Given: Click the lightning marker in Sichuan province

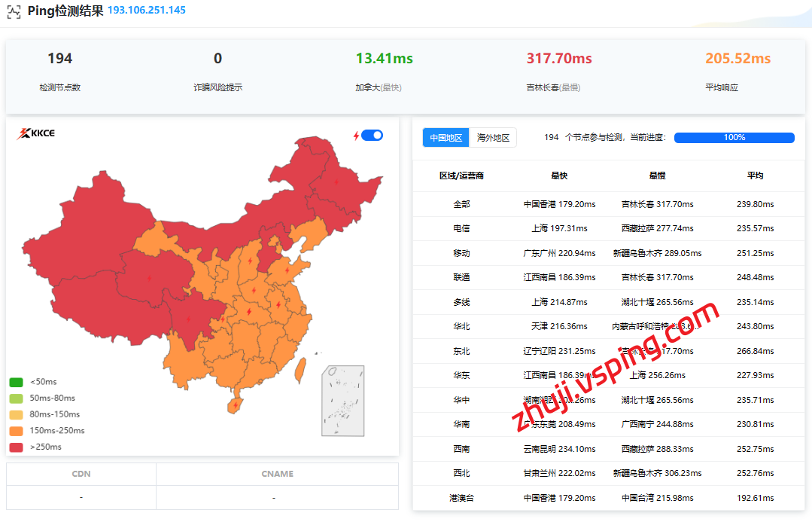Looking at the screenshot, I should tap(187, 319).
